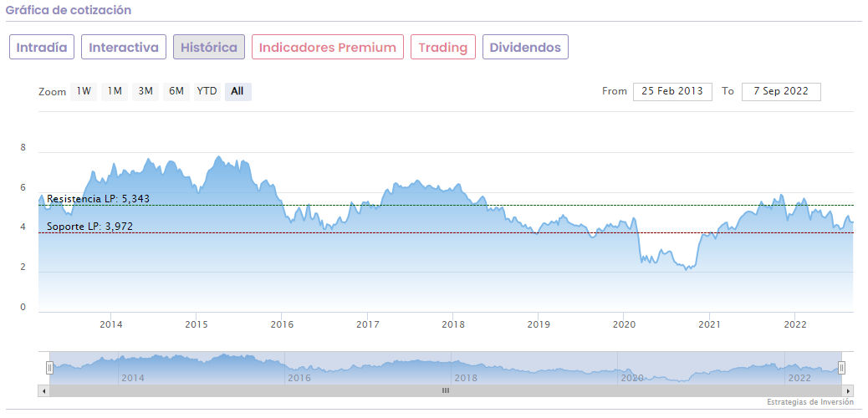Set zoom range to 1M

coord(115,91)
